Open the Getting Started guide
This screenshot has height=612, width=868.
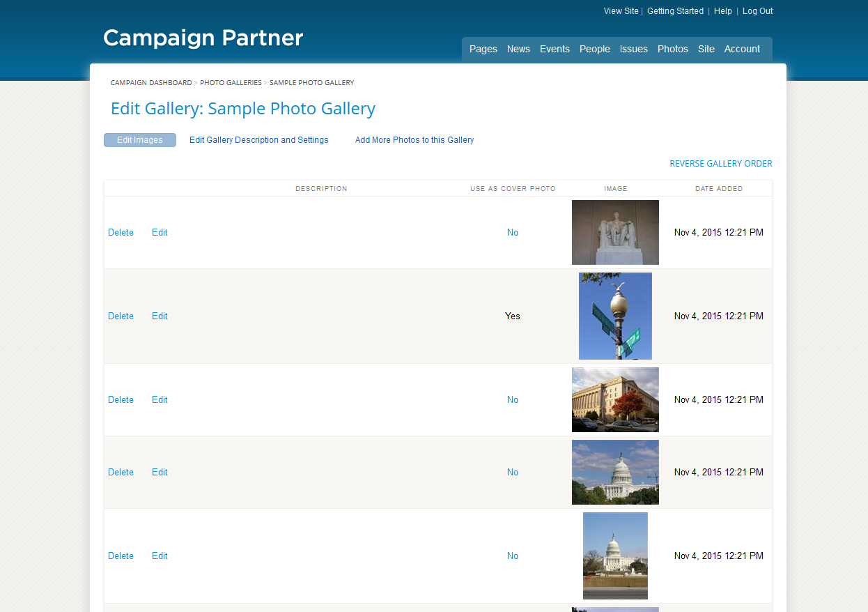click(x=675, y=10)
